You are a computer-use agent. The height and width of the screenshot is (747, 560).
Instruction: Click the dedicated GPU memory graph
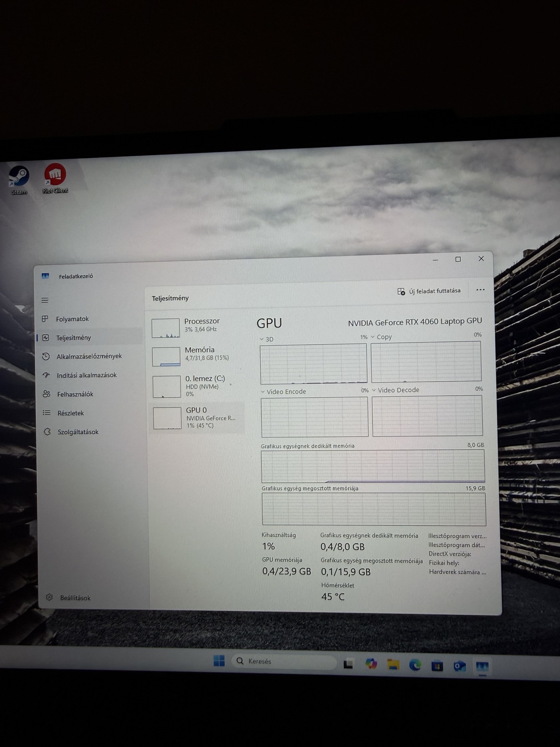[x=373, y=466]
